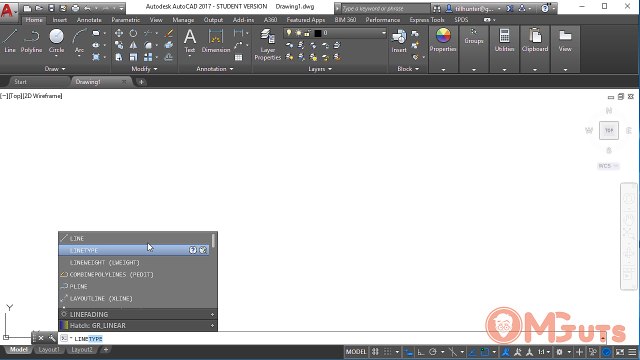Choose LINE from command suggestions

134,238
